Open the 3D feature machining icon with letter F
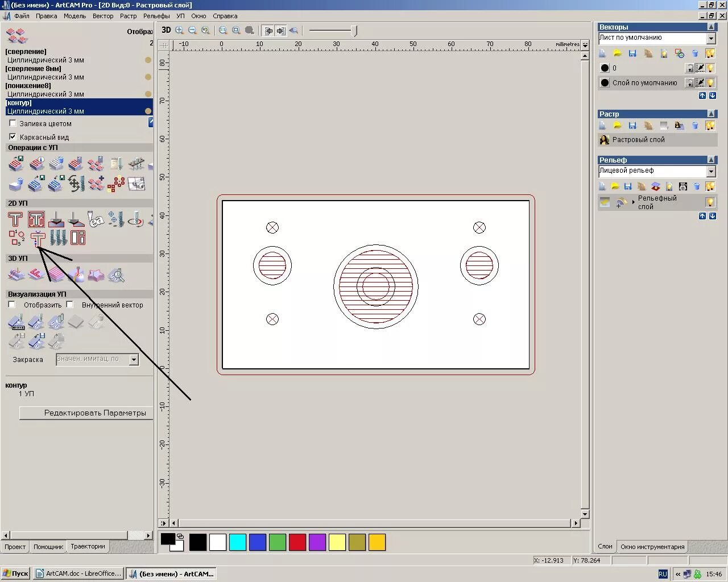Viewport: 728px width, 582px height. 36,275
